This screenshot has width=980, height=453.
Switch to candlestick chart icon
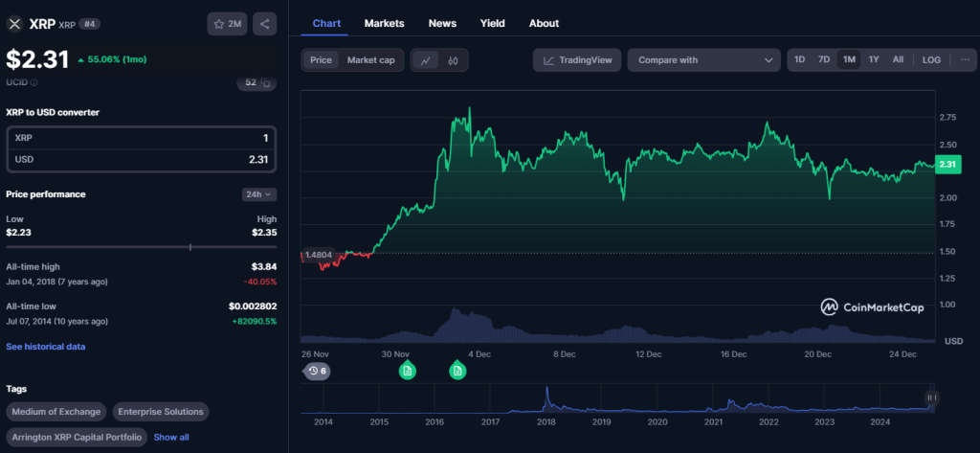[454, 60]
